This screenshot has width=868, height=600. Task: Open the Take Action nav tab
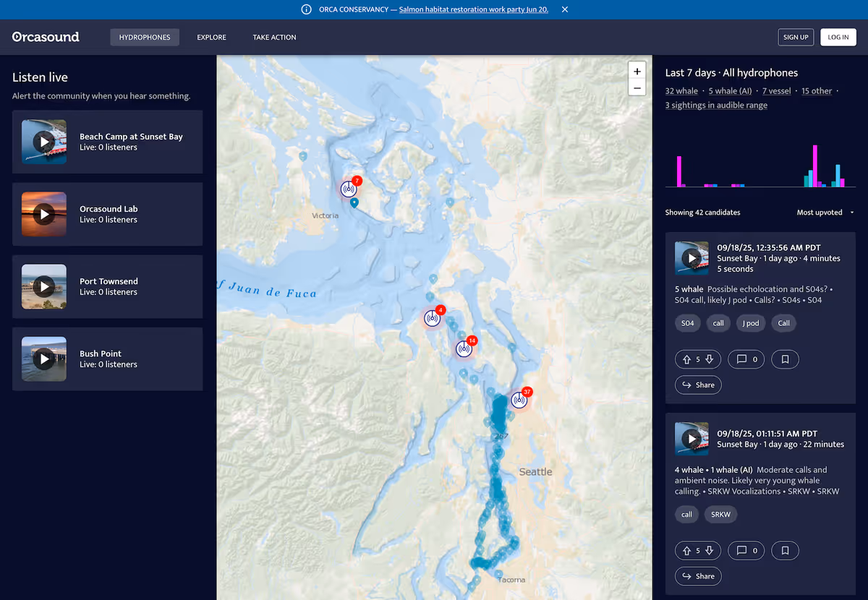pyautogui.click(x=274, y=37)
